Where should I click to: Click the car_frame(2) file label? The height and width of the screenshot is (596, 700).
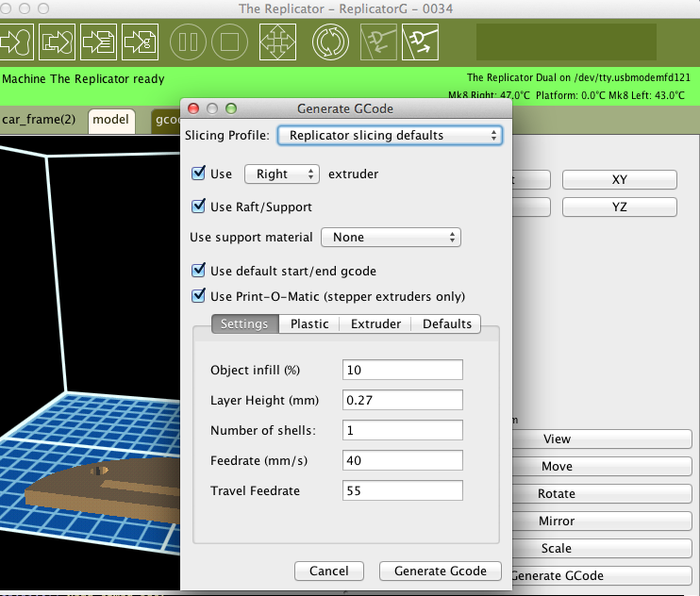coord(39,120)
